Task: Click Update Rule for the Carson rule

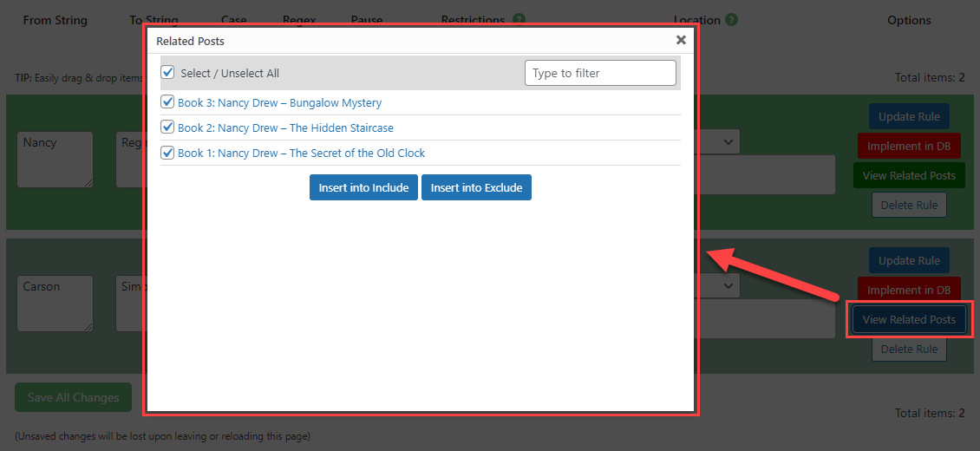Action: [x=909, y=260]
